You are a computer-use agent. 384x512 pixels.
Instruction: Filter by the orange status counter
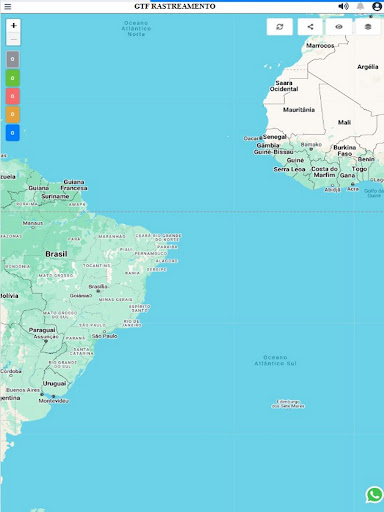13,114
